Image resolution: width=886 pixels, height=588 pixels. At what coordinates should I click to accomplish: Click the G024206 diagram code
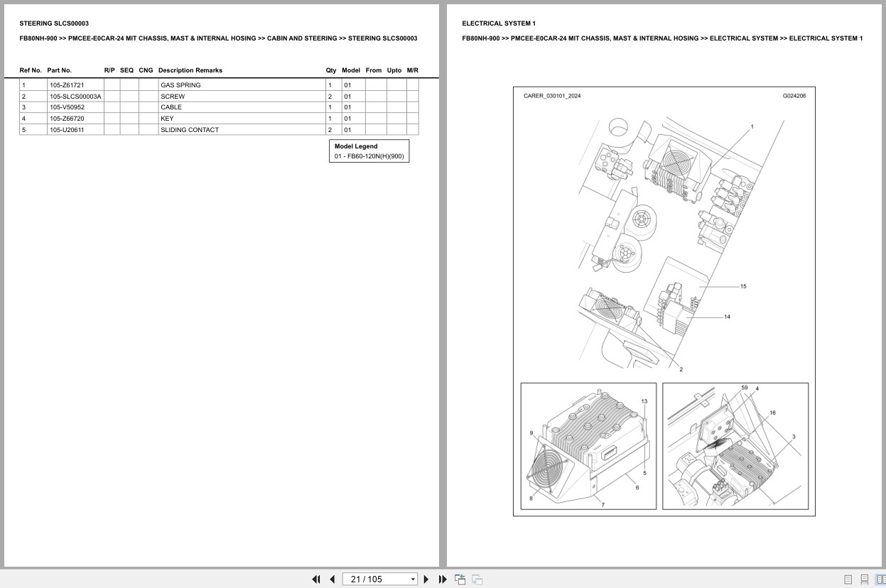click(794, 96)
